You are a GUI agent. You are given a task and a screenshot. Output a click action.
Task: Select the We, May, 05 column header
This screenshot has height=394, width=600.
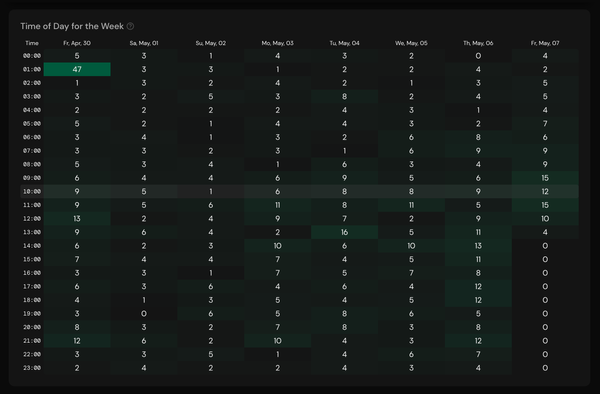(x=411, y=43)
